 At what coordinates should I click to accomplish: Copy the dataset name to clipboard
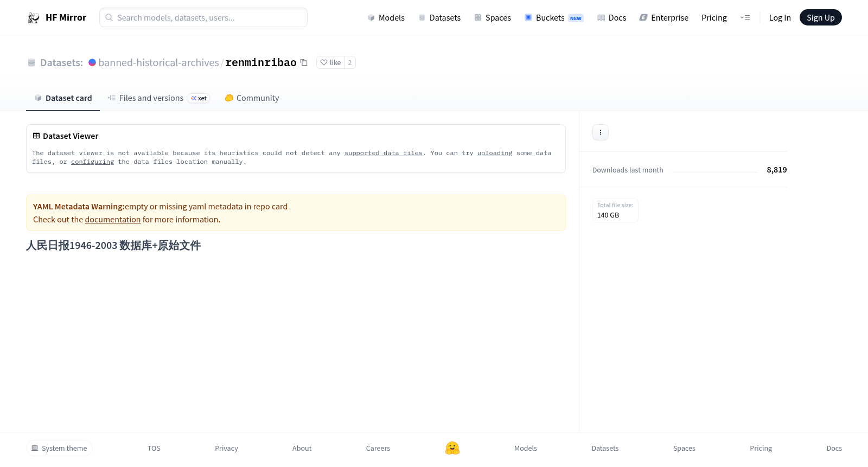point(304,62)
